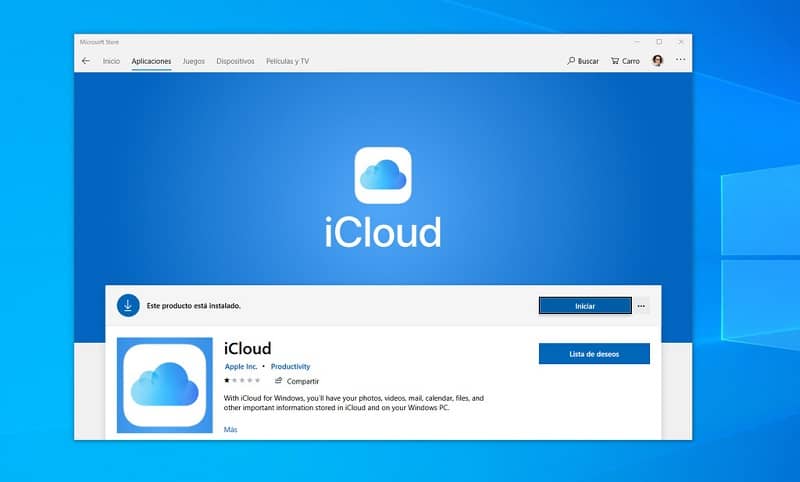Open the user profile avatar
Image resolution: width=800 pixels, height=482 pixels.
pyautogui.click(x=658, y=61)
